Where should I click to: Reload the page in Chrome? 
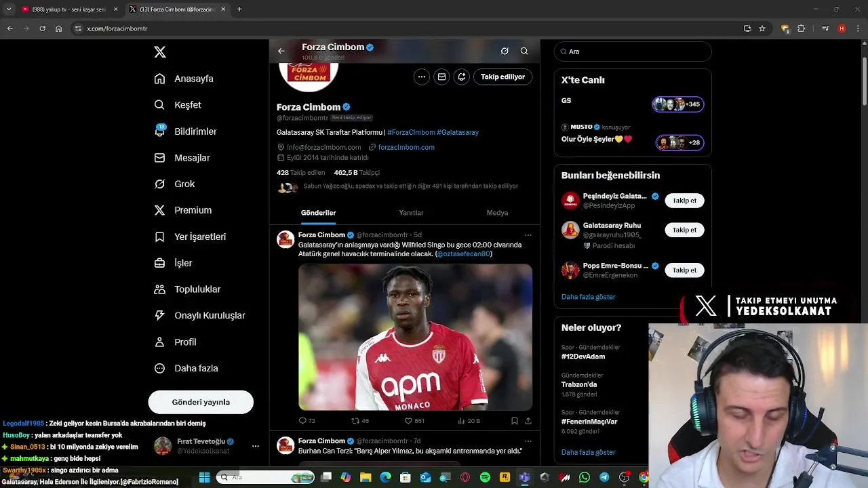click(42, 28)
